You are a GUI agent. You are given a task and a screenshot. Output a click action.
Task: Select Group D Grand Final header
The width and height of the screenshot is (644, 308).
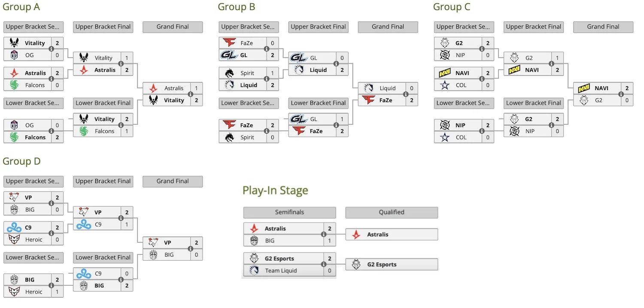point(173,181)
